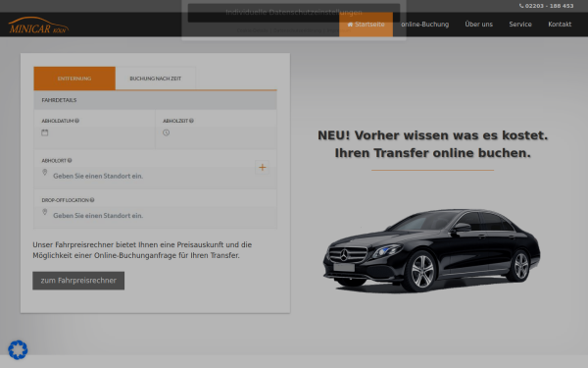Click the zum Fahrpreisrechner button
The height and width of the screenshot is (368, 588).
(x=78, y=281)
